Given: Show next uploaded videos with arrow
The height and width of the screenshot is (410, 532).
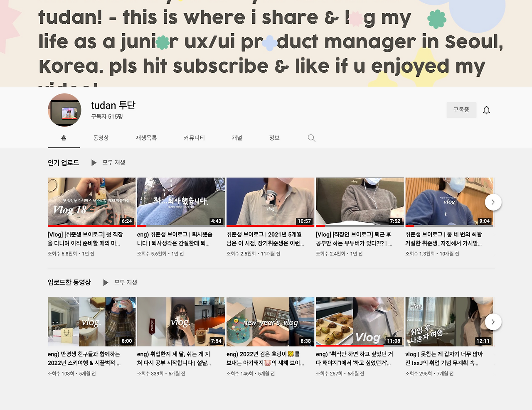Looking at the screenshot, I should pos(493,322).
